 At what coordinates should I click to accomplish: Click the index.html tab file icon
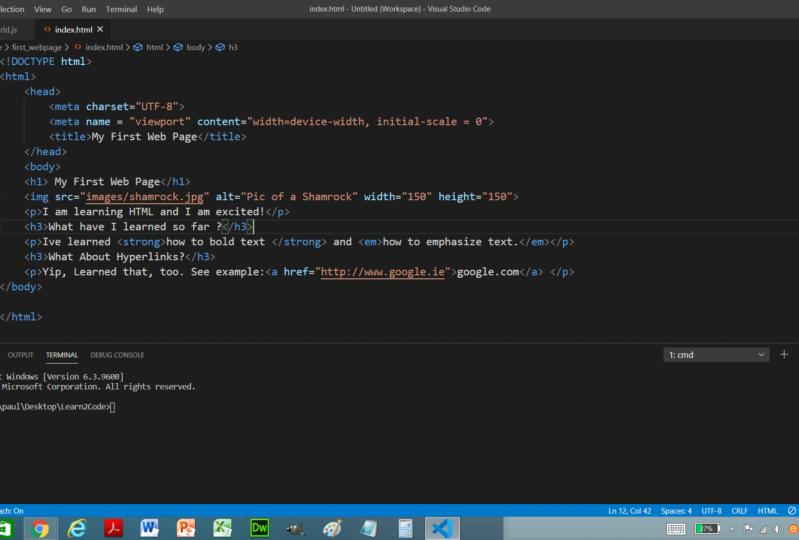[x=47, y=30]
